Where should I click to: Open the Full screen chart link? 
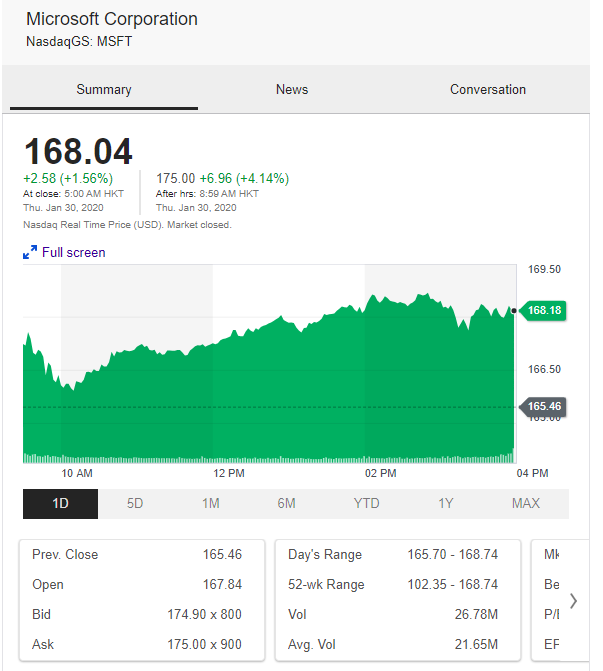click(74, 252)
